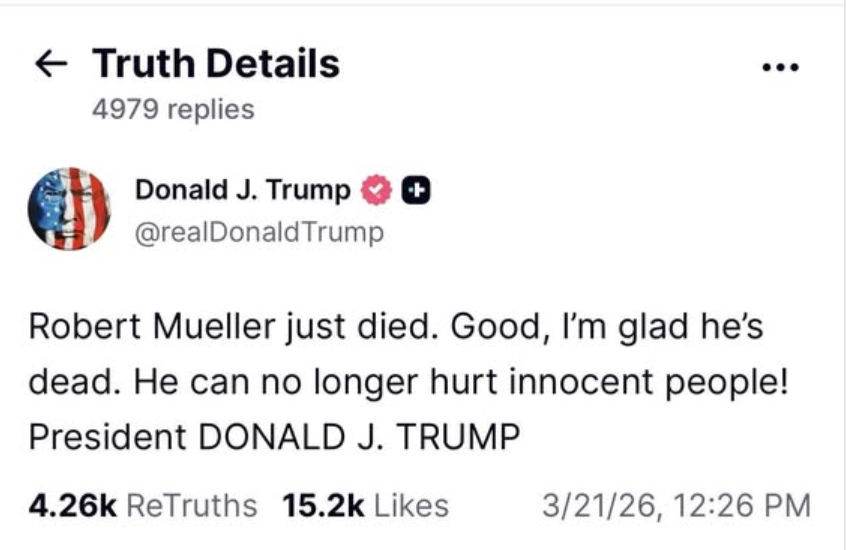Viewport: 846px width, 550px height.
Task: Open the three-dot more options menu
Action: tap(780, 68)
